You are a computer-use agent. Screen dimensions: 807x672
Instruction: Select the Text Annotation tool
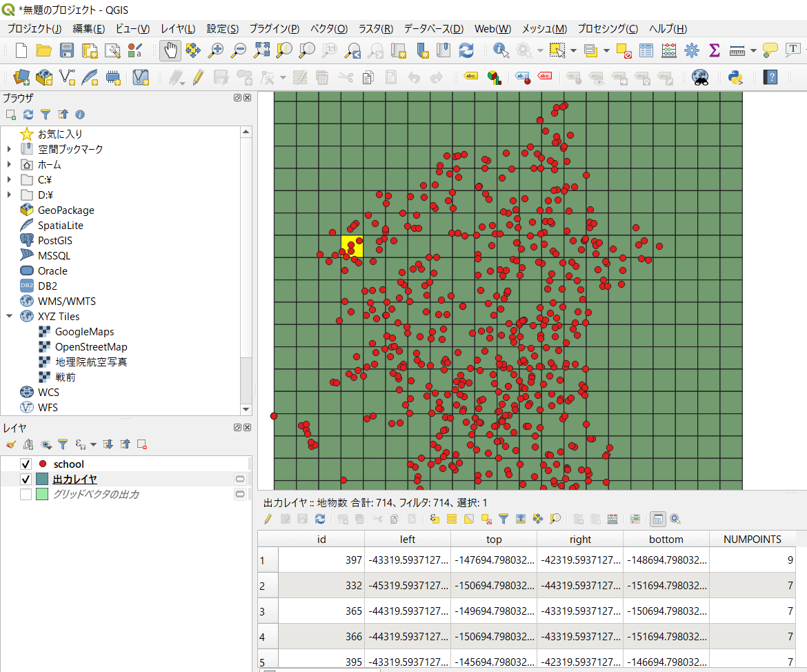coord(793,50)
